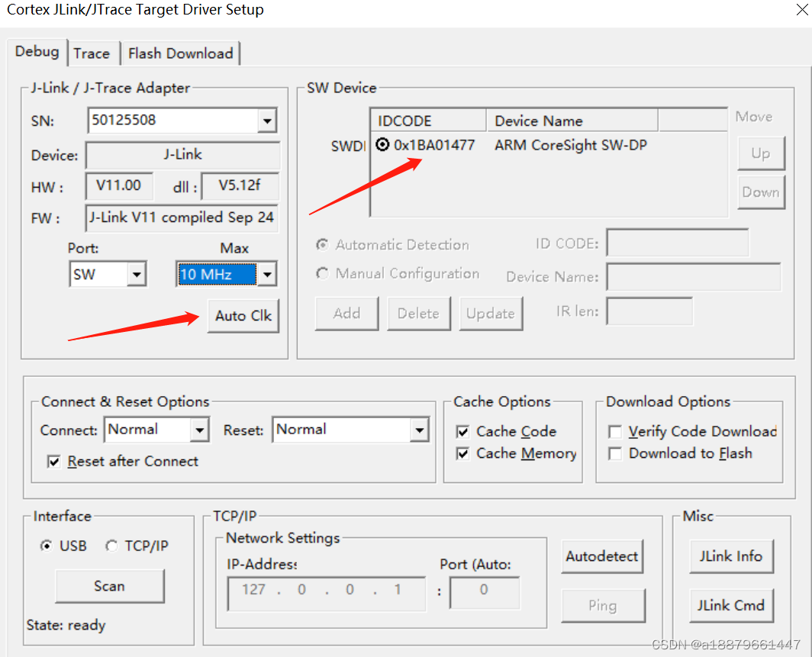Click the Ping button
This screenshot has width=812, height=657.
click(603, 606)
